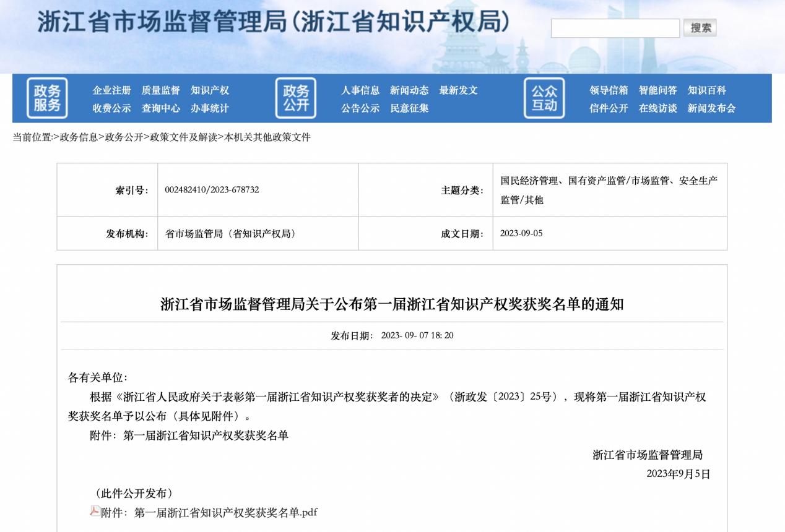This screenshot has width=785, height=532.
Task: Go to 质量监督 section
Action: 160,90
